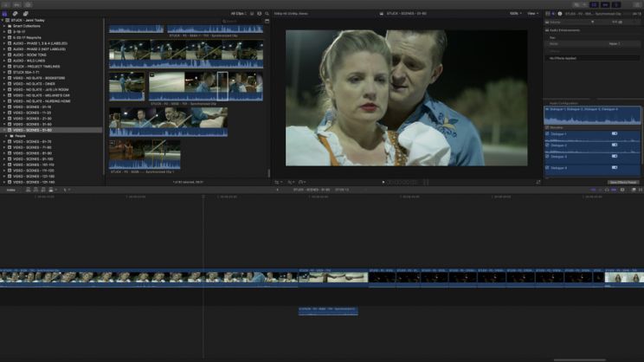Show or hide the Browser panel
Screen dimensions: 644x362
point(594,4)
